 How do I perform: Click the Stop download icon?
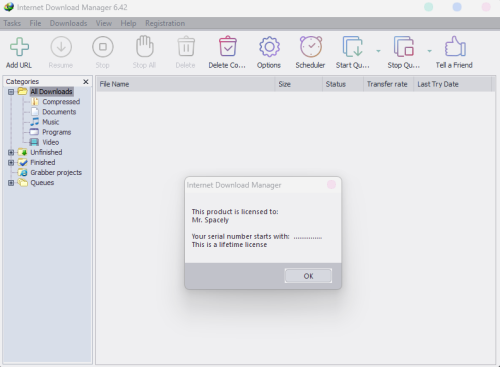tap(103, 47)
